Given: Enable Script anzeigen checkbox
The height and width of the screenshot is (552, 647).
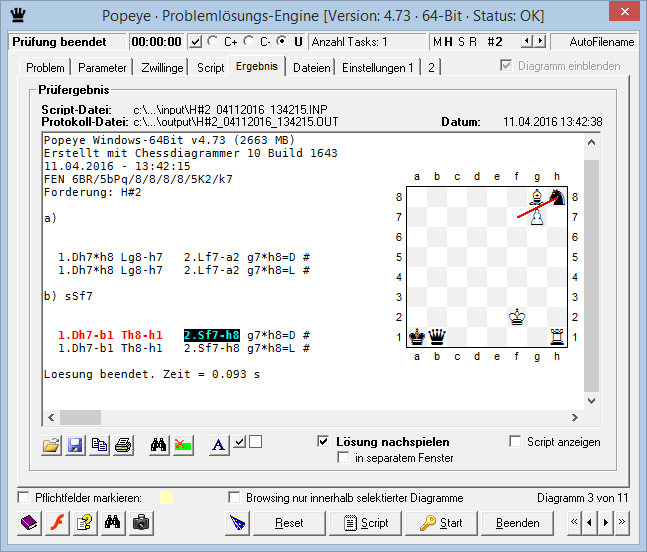Looking at the screenshot, I should coord(515,441).
